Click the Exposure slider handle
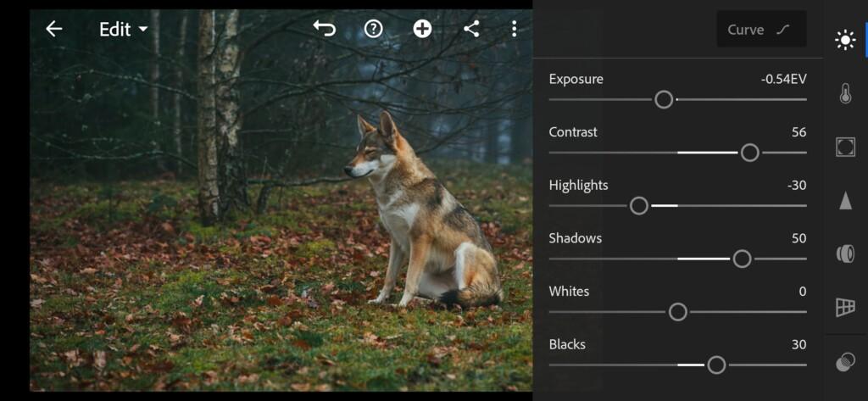This screenshot has width=868, height=401. tap(664, 100)
